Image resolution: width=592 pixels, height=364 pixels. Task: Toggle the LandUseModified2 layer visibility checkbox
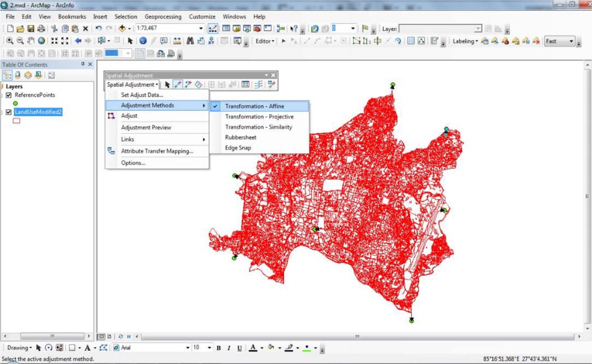coord(8,112)
